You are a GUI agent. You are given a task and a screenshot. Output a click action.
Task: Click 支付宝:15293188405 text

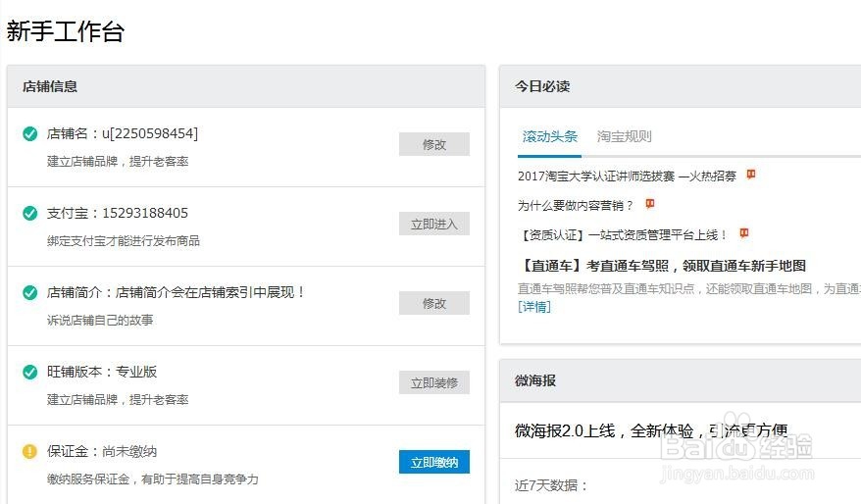coord(118,213)
